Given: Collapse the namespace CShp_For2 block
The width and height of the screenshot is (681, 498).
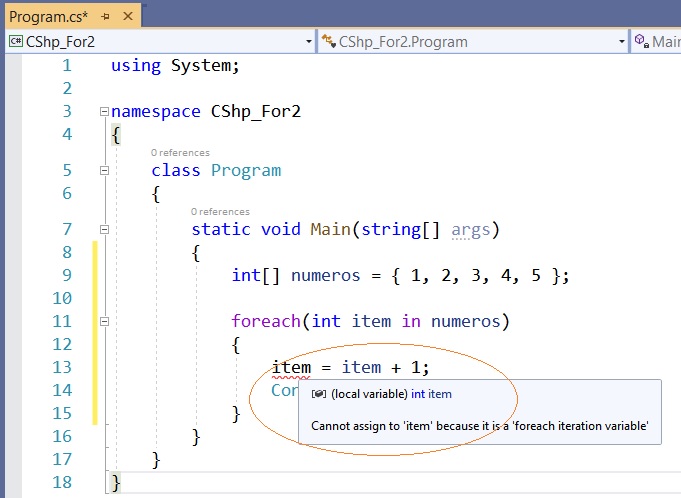Looking at the screenshot, I should [104, 112].
